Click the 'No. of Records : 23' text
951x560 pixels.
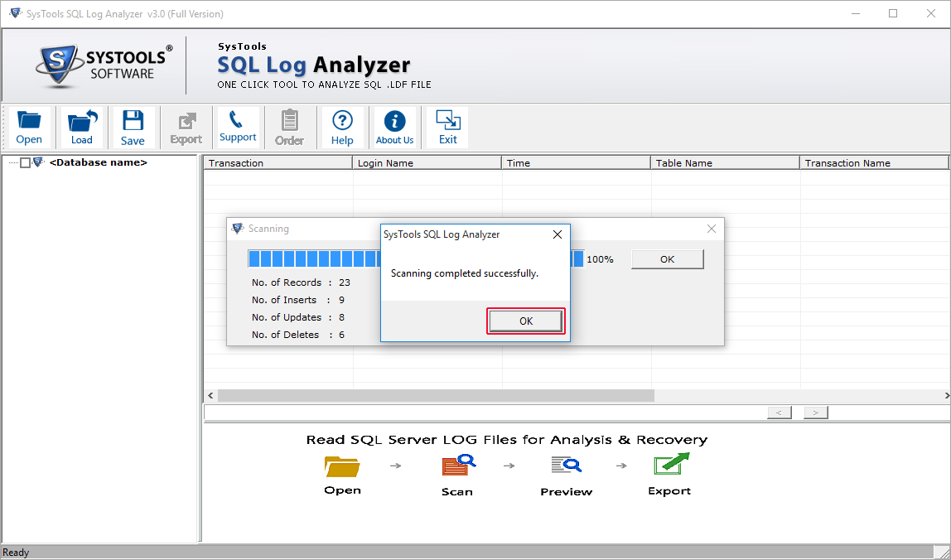click(x=301, y=282)
